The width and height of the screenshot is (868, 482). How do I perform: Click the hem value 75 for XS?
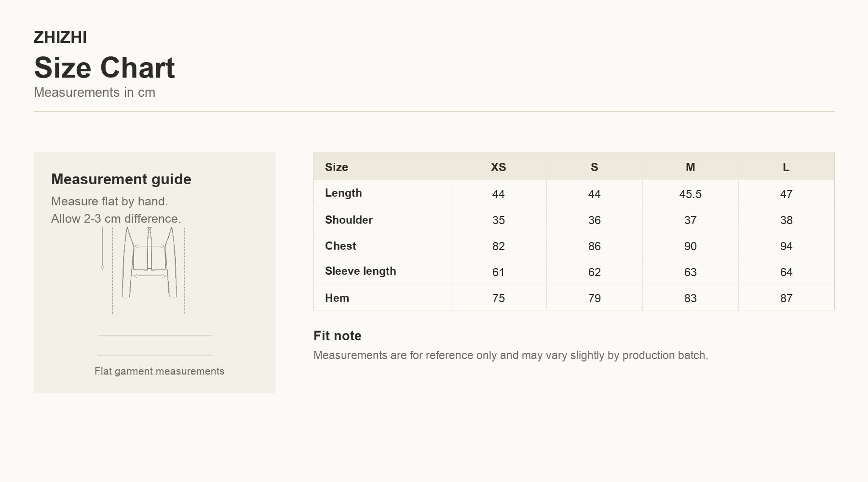click(x=498, y=298)
